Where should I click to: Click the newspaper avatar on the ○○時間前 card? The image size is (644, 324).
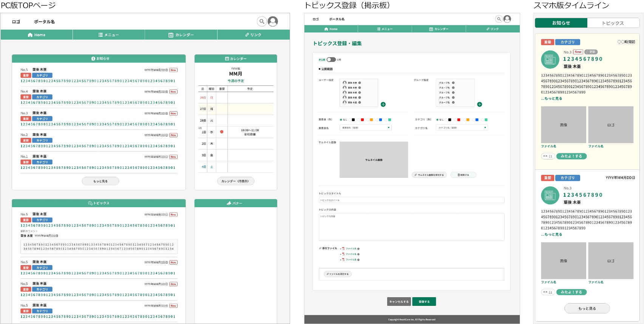coord(550,59)
